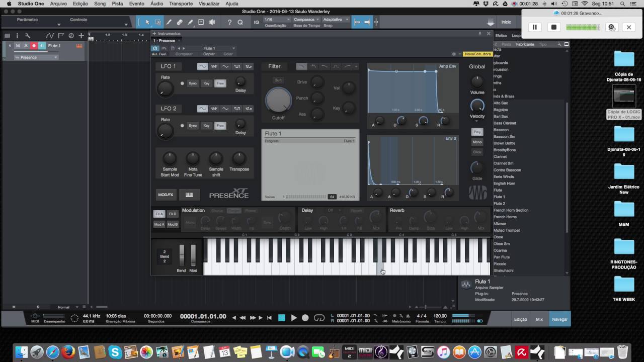Toggle monitor on Flute 1 track
The height and width of the screenshot is (362, 644).
coord(42,46)
